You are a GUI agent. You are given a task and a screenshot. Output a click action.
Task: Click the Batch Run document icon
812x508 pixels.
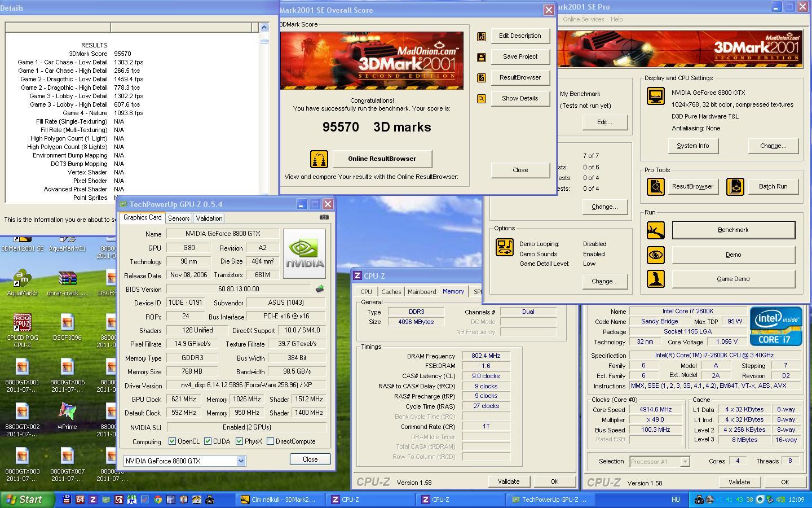click(735, 186)
